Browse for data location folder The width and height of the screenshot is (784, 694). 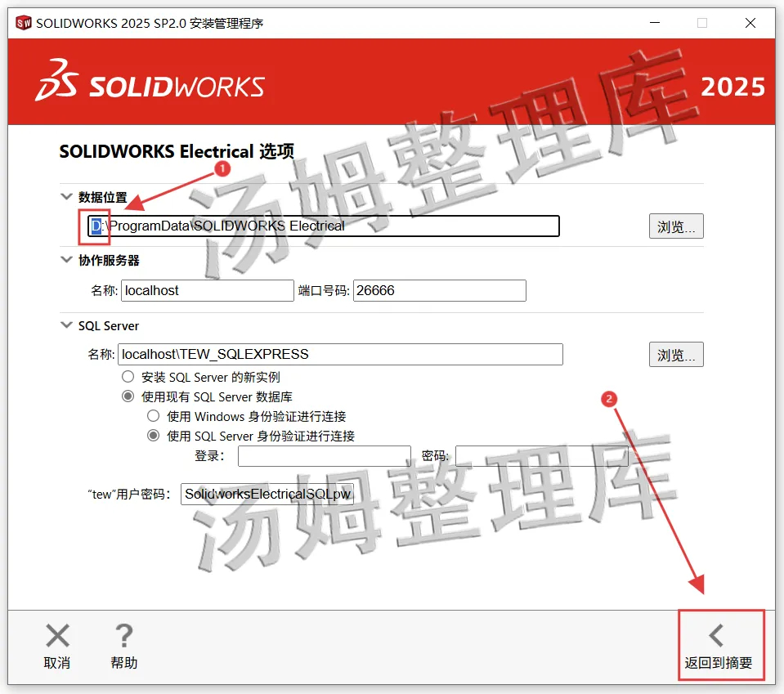pyautogui.click(x=676, y=226)
